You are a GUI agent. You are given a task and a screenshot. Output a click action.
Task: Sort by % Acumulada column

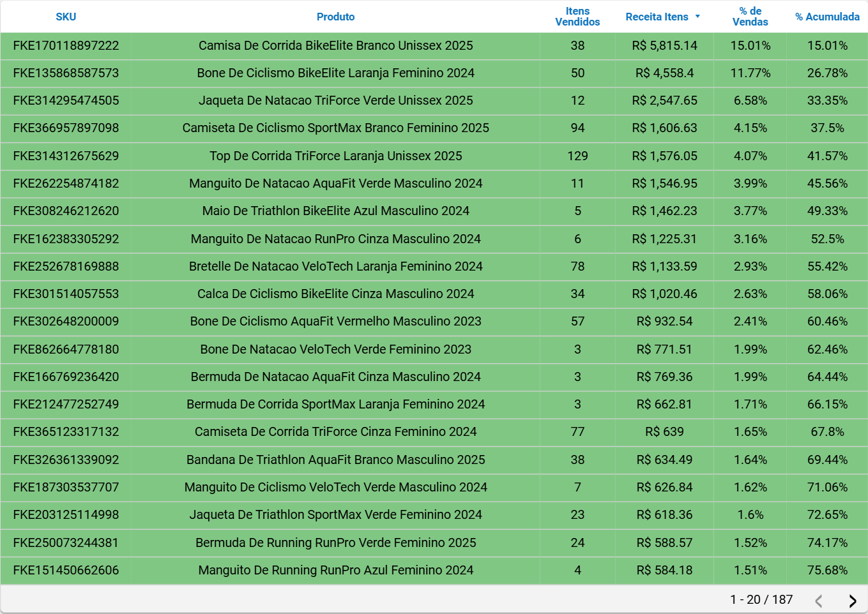point(827,17)
